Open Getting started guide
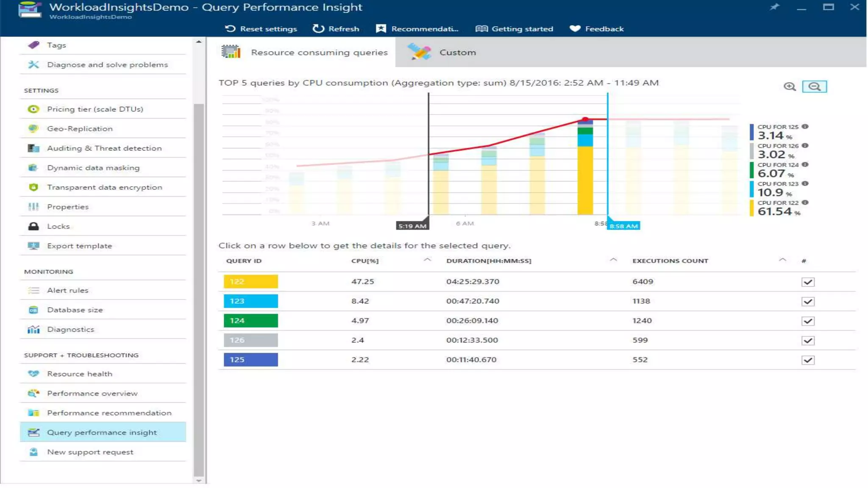The image size is (868, 488). click(x=514, y=29)
